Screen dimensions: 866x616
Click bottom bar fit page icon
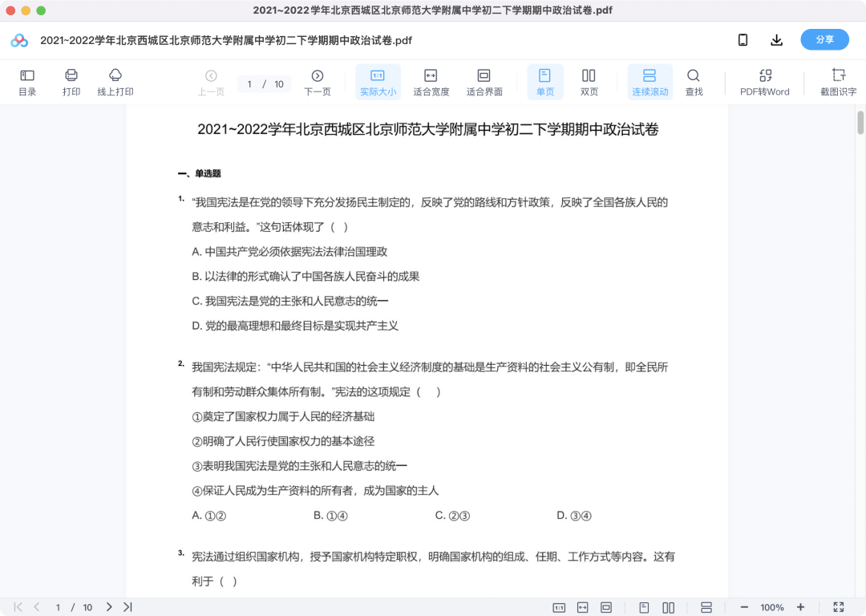tap(606, 608)
